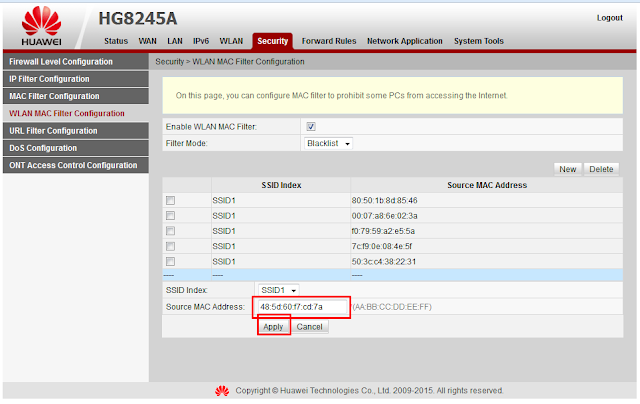640x404 pixels.
Task: Select the blank highlighted new-entry row
Action: [393, 275]
